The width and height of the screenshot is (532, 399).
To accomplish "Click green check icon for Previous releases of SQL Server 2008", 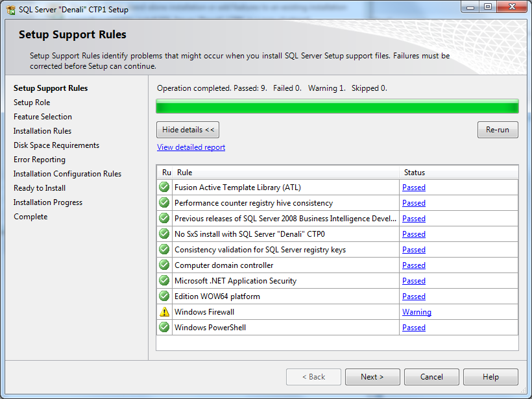I will [164, 218].
